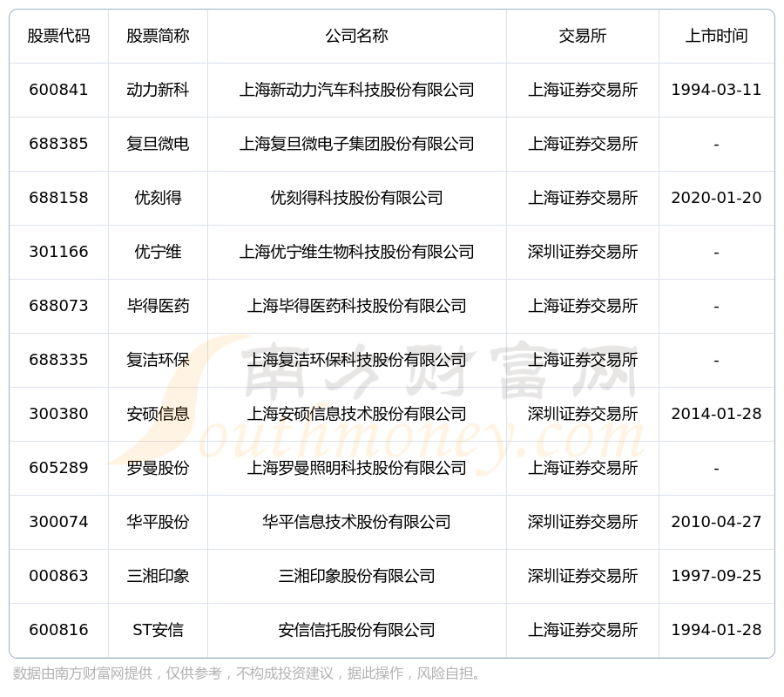Click exchange cell in 毕得医药 row

(583, 306)
